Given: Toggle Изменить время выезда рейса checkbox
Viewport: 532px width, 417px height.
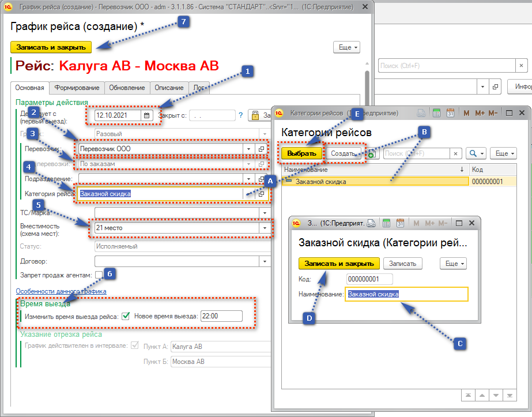Looking at the screenshot, I should [x=126, y=315].
